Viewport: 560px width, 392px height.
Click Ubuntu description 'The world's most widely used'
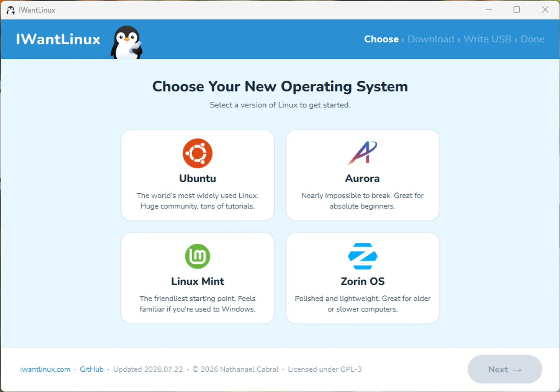tap(197, 201)
